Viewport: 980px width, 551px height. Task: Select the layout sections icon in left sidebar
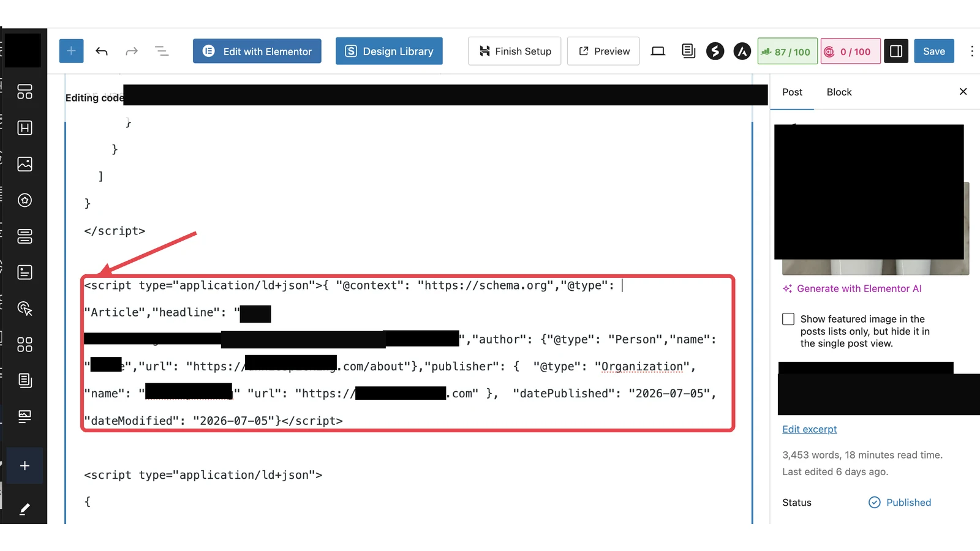pos(24,92)
